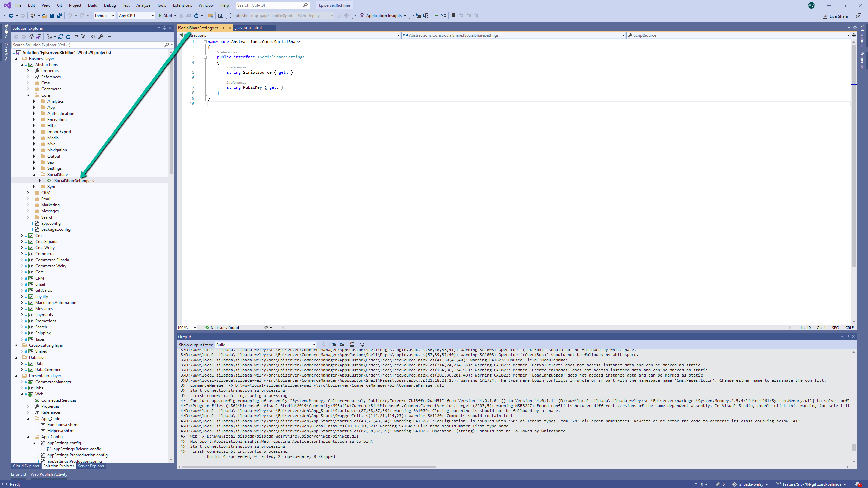The image size is (868, 488).
Task: Toggle word wrap in Output window
Action: (362, 345)
